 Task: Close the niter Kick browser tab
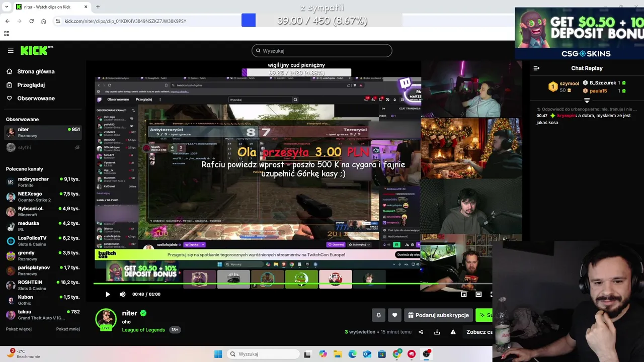(x=86, y=7)
